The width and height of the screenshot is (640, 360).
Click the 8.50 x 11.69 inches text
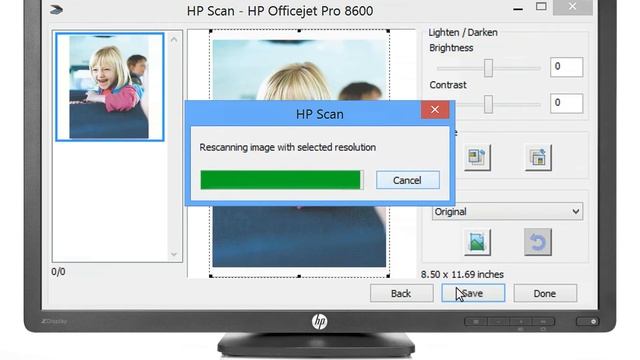pyautogui.click(x=462, y=274)
